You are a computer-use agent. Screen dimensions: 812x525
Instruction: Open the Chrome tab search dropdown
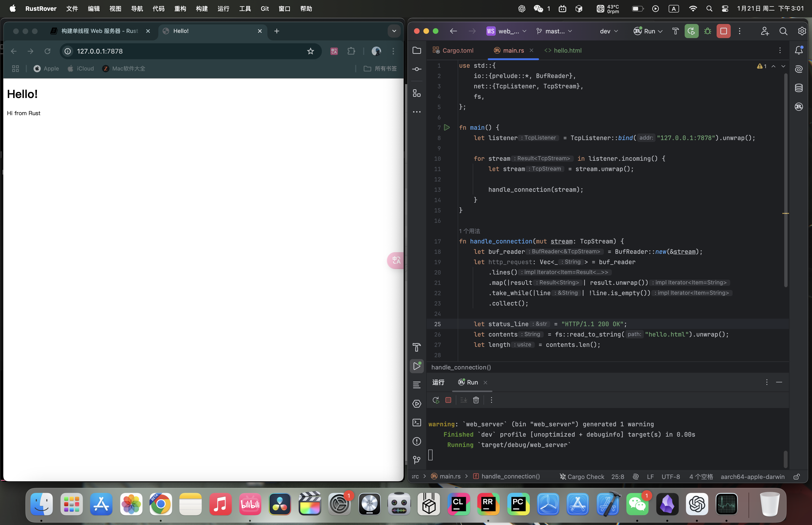394,31
